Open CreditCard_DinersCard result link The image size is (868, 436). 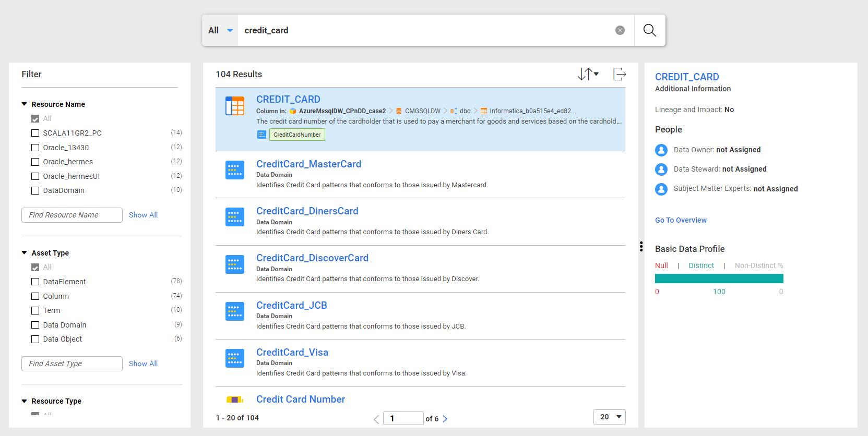point(307,211)
